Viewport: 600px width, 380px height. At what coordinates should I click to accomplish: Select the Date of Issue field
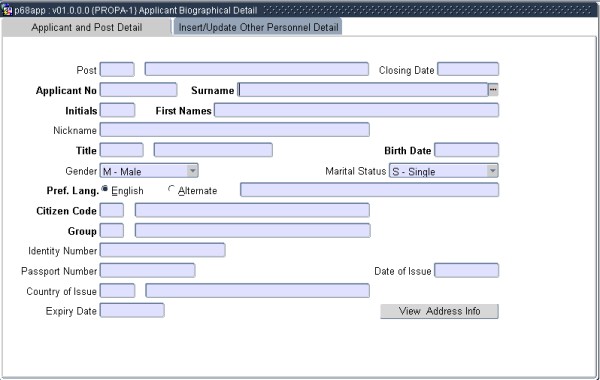click(x=466, y=271)
